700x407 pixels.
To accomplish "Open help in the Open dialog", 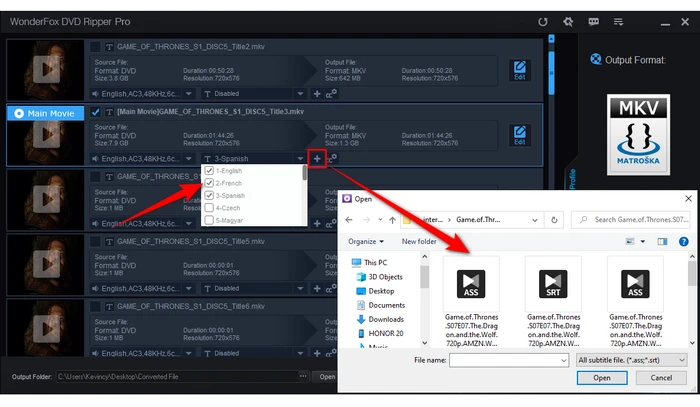I will [683, 241].
